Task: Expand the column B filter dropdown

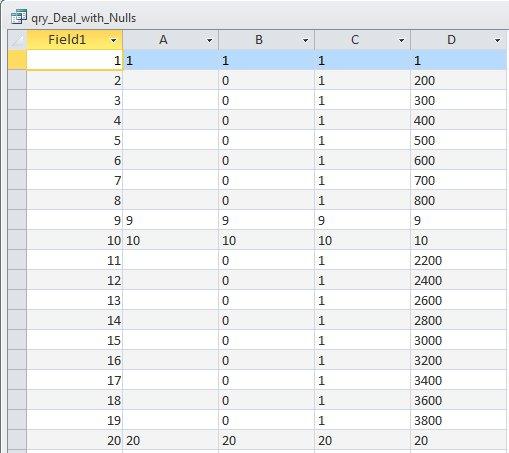Action: coord(305,40)
